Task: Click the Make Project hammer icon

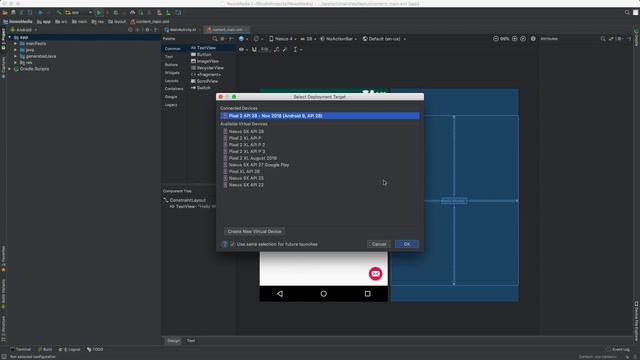Action: (x=60, y=13)
